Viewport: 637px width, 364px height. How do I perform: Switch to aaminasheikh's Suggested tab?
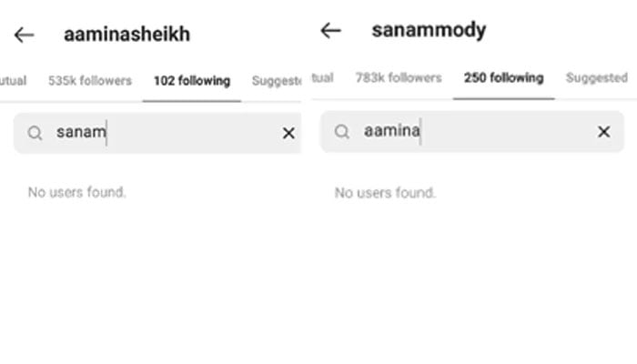click(276, 81)
